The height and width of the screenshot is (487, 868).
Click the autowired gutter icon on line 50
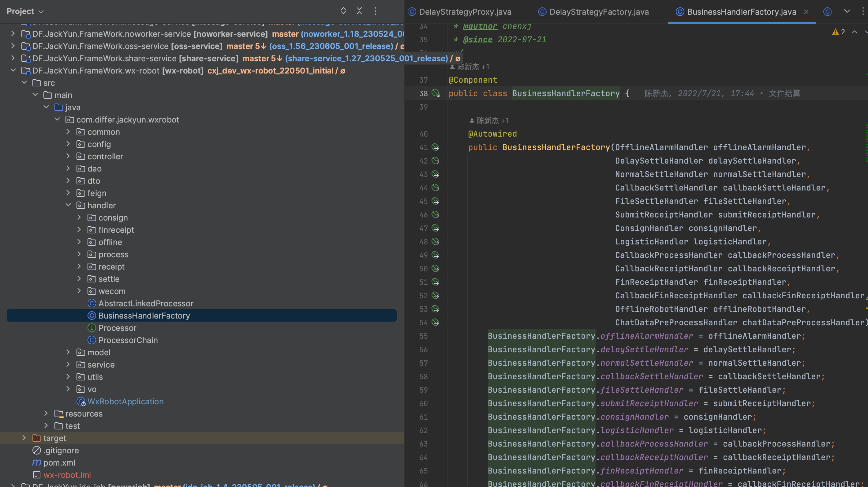pos(435,269)
